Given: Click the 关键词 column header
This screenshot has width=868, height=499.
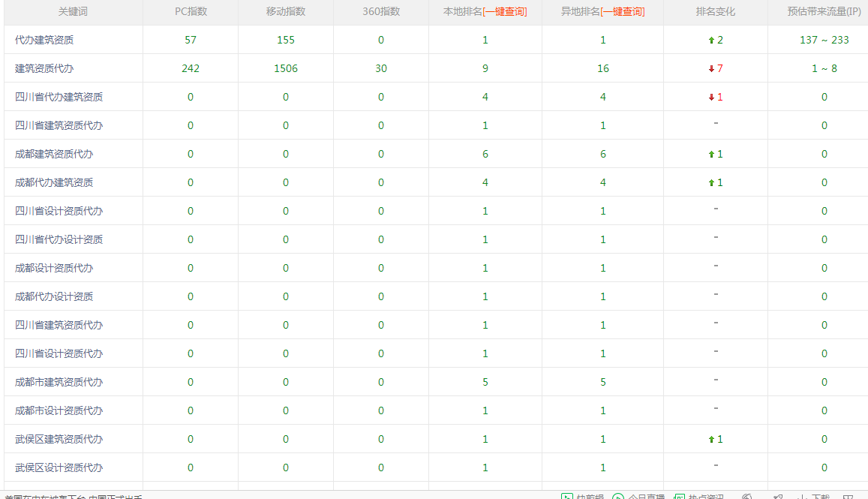Looking at the screenshot, I should [x=73, y=12].
